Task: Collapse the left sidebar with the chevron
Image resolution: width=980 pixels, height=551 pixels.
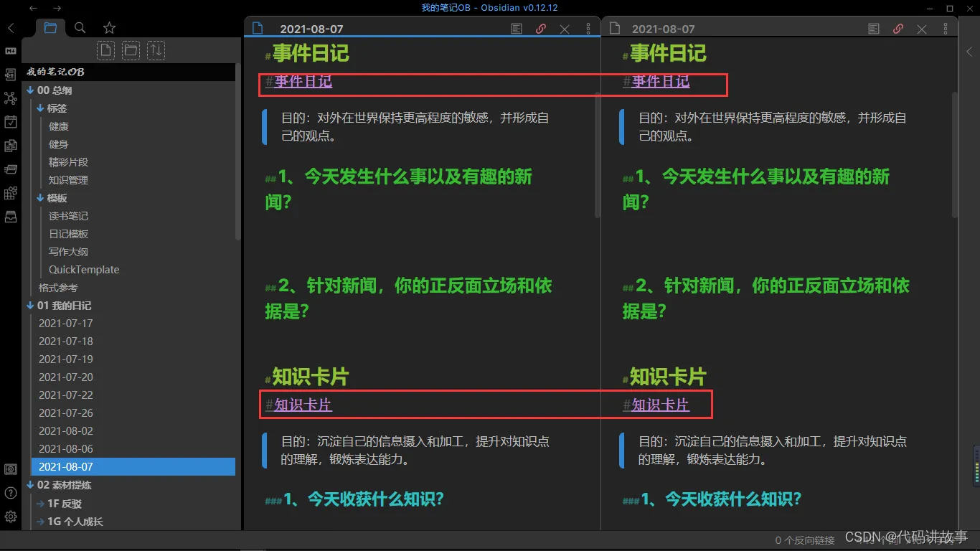Action: point(11,28)
